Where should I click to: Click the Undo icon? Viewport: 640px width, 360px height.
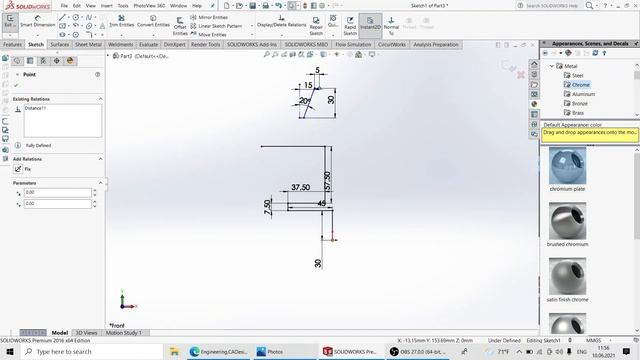point(278,6)
